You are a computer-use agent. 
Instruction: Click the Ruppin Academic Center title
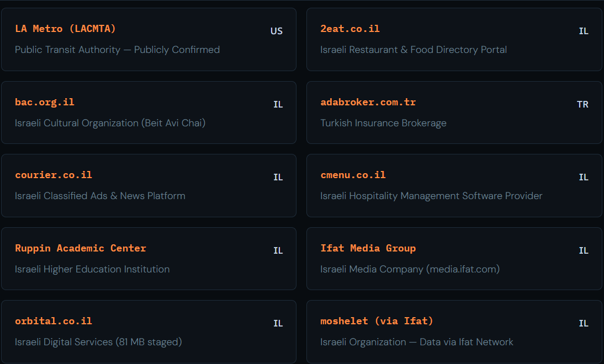[x=81, y=249]
